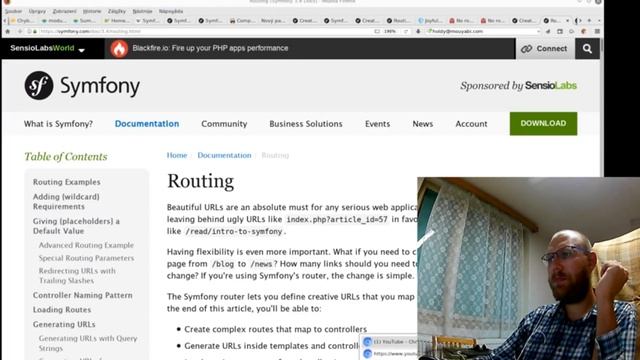The height and width of the screenshot is (360, 640).
Task: Switch to the Home... browser tab
Action: [117, 20]
